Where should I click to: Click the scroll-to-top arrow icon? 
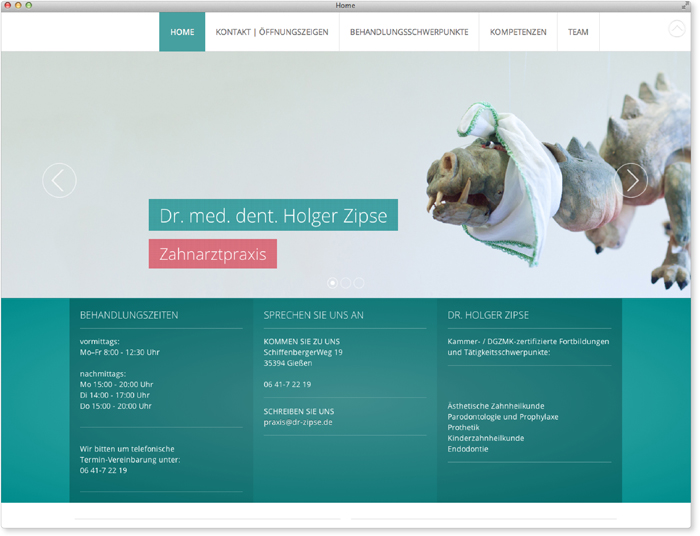(x=677, y=30)
